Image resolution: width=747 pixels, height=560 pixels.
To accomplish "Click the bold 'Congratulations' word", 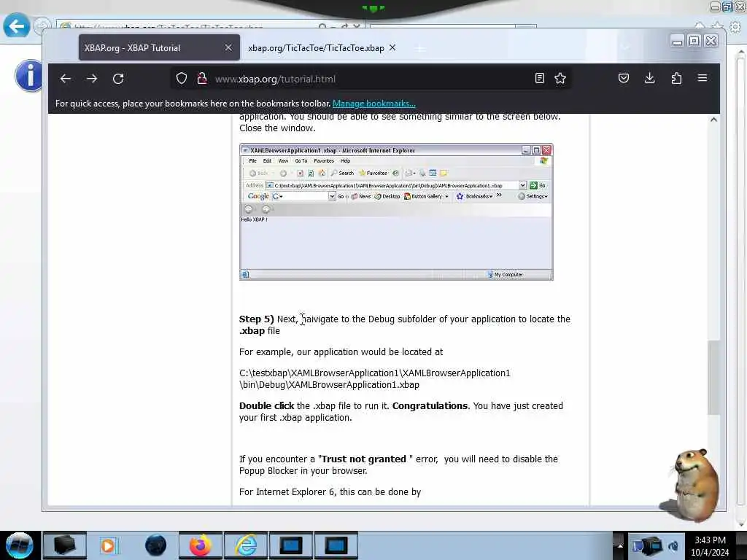I will pyautogui.click(x=430, y=405).
